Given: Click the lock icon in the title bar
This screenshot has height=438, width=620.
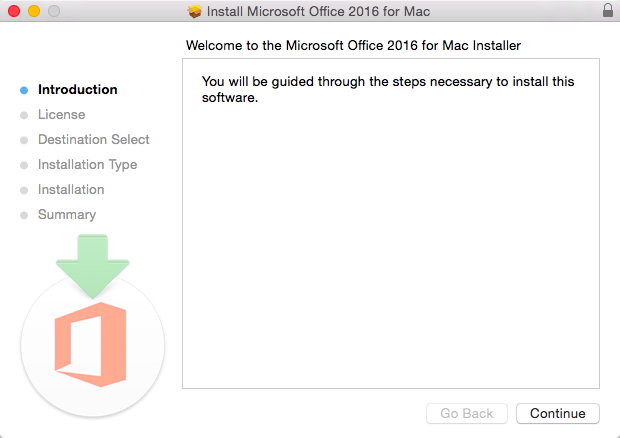Looking at the screenshot, I should 608,11.
